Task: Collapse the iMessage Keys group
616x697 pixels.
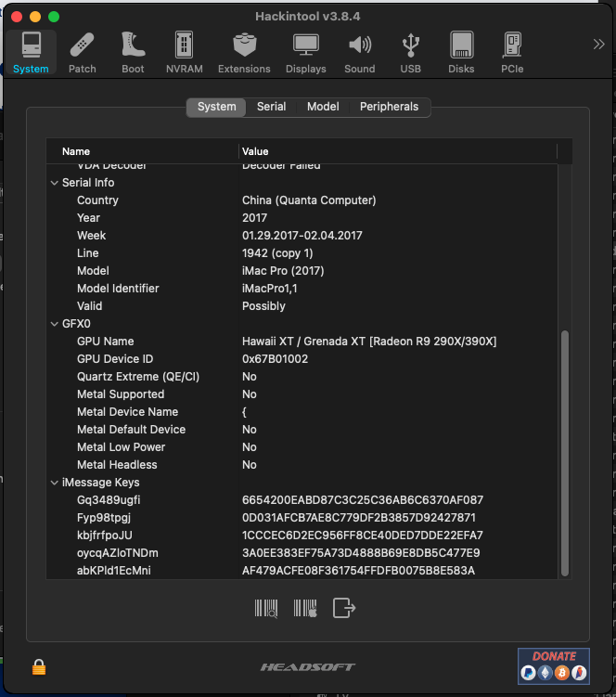Action: 54,483
